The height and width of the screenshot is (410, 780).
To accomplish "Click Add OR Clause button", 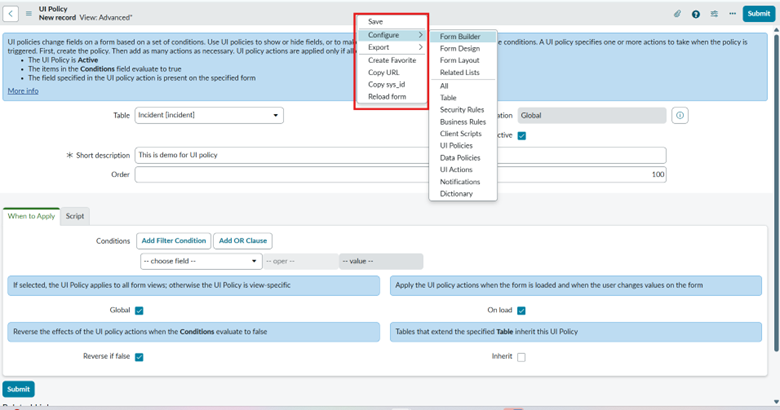I will pyautogui.click(x=243, y=241).
